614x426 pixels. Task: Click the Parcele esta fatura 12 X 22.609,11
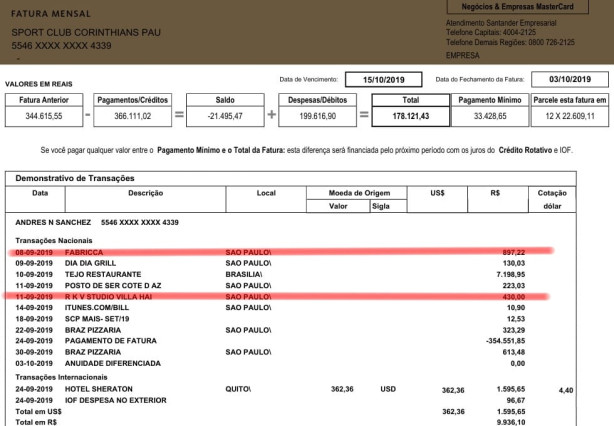coord(570,116)
